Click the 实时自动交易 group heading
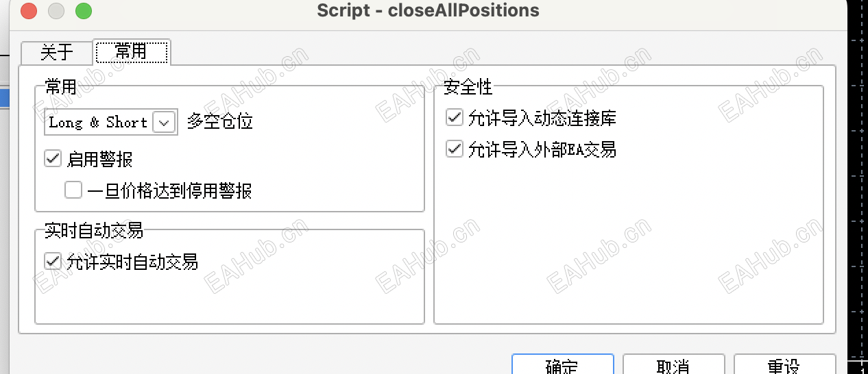Screen dimensions: 868x374 94,231
